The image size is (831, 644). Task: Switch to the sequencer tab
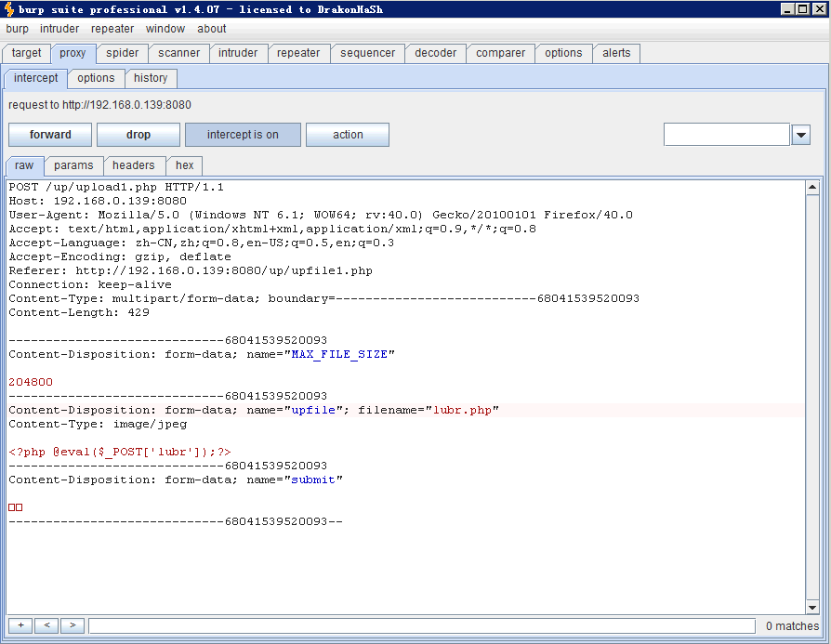[368, 53]
